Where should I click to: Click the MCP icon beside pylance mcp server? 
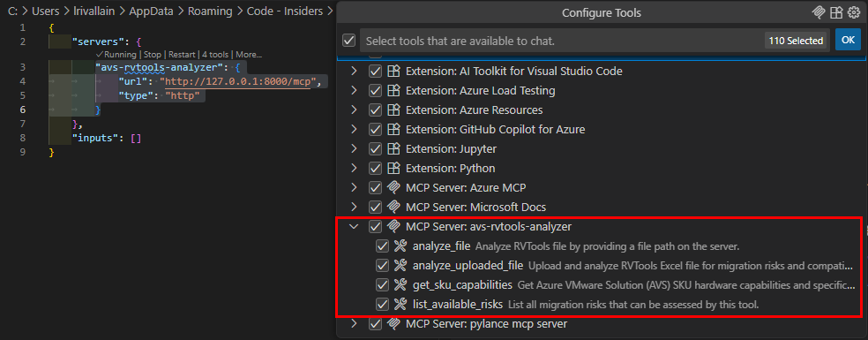click(x=393, y=323)
